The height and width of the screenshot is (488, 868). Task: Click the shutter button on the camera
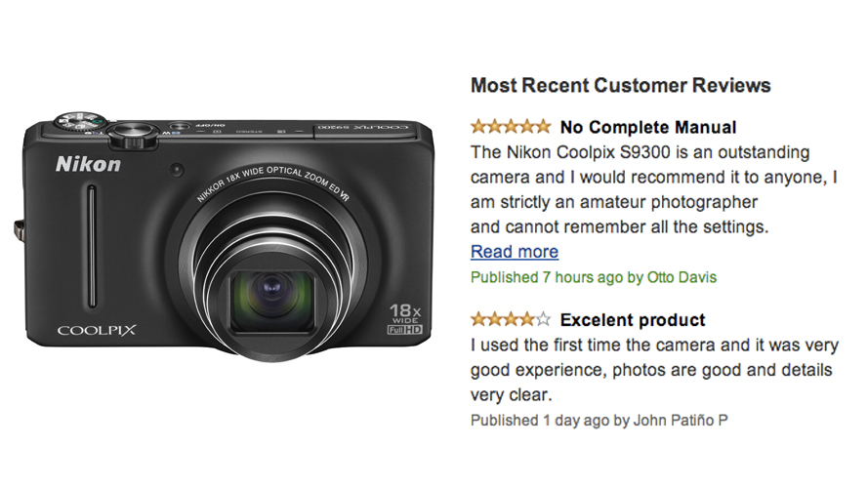click(x=130, y=133)
